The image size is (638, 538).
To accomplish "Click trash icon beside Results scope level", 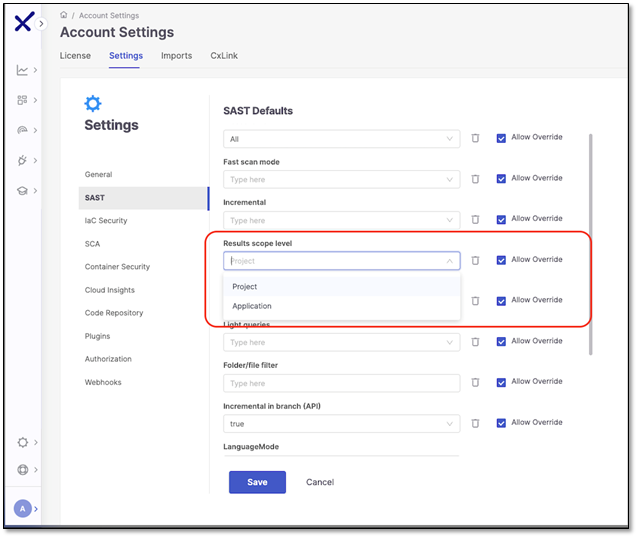I will point(475,260).
